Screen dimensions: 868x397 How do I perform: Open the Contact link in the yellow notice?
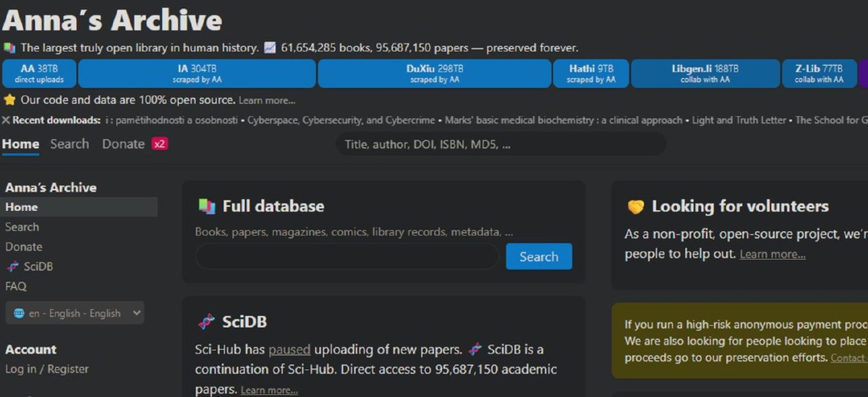pos(849,358)
